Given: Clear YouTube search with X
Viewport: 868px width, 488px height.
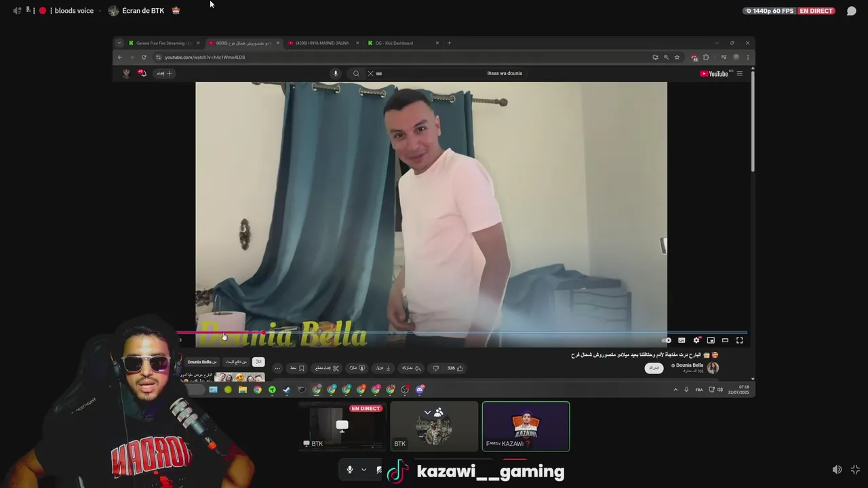Looking at the screenshot, I should click(370, 73).
